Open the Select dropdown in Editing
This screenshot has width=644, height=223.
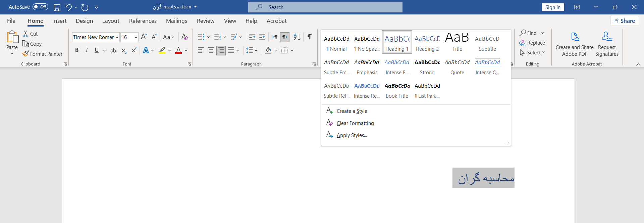[x=532, y=53]
